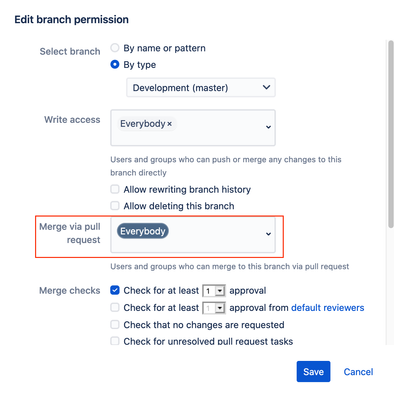
Task: Enable approval from default reviewers check
Action: (x=115, y=307)
